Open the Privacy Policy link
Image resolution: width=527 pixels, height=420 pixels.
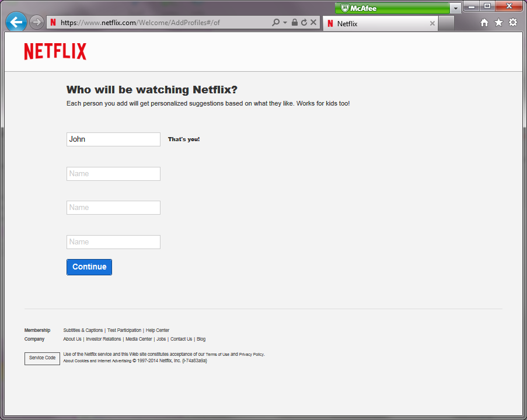tap(252, 355)
